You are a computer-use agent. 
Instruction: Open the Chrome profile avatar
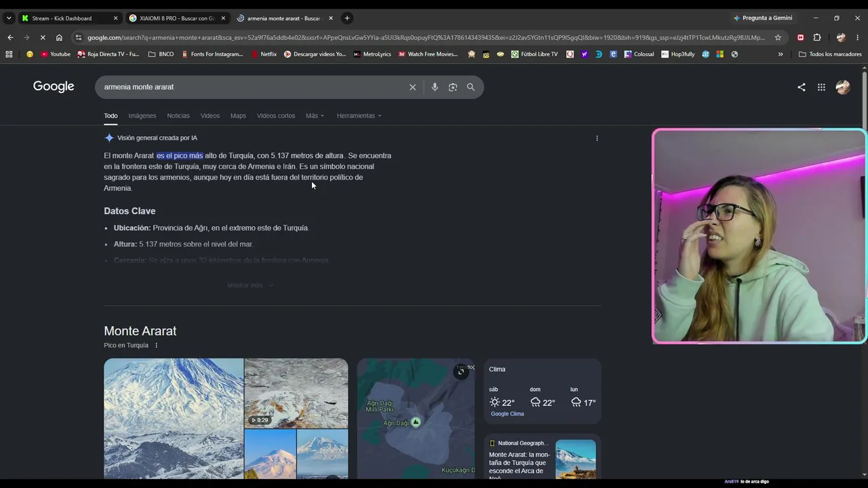point(841,38)
